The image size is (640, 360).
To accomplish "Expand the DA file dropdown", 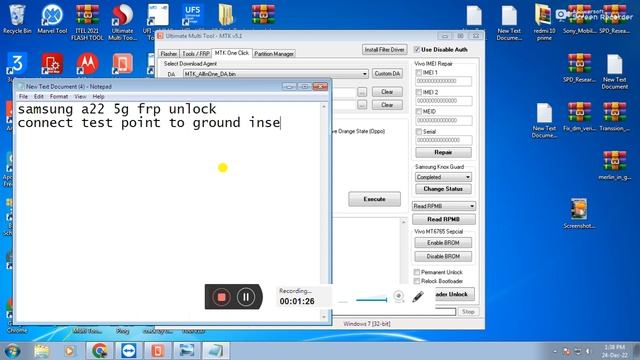I will 364,74.
